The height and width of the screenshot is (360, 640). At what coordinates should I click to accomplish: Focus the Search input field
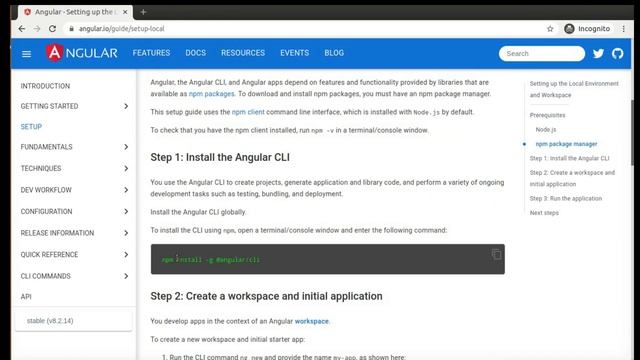[542, 53]
